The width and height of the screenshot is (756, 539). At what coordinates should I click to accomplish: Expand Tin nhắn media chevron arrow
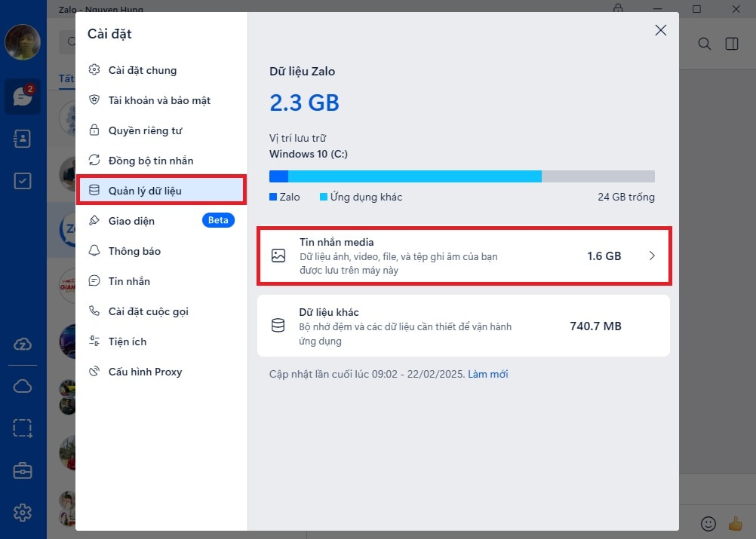(652, 256)
